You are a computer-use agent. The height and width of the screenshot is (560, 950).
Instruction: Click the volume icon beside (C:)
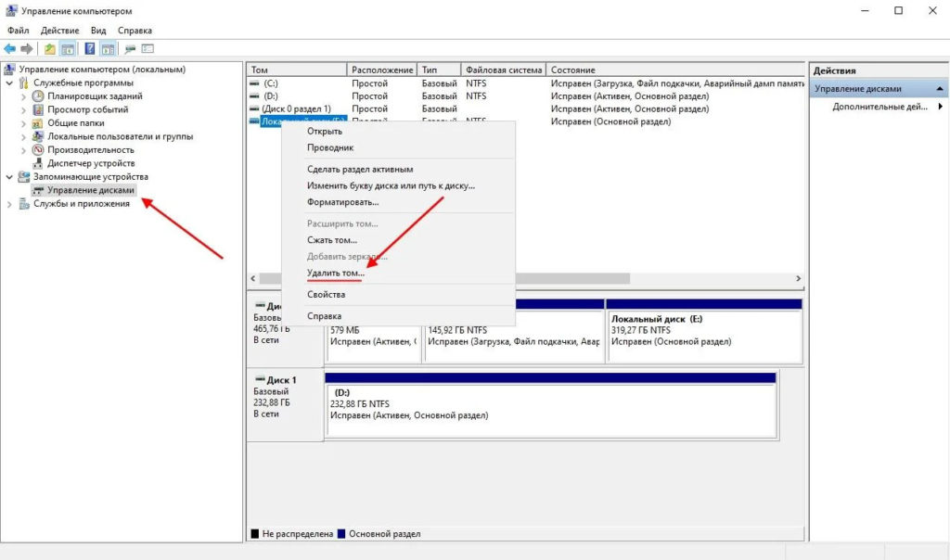coord(254,83)
